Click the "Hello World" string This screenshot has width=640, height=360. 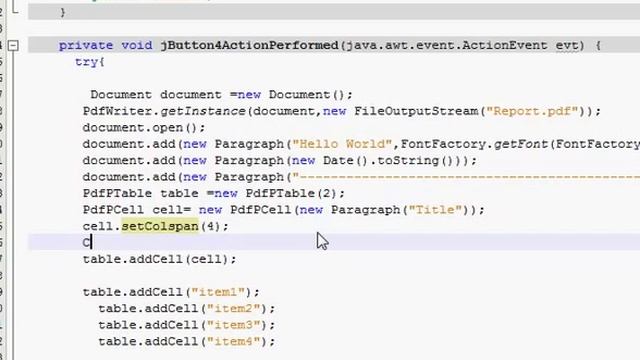coord(342,144)
